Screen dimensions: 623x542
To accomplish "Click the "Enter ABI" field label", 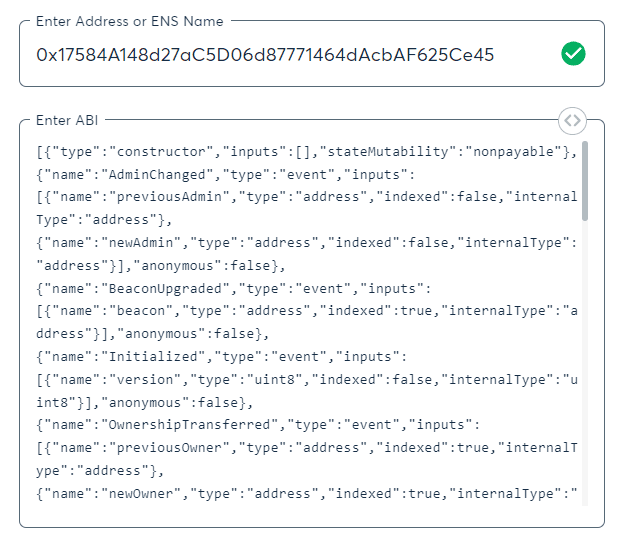I will click(68, 120).
